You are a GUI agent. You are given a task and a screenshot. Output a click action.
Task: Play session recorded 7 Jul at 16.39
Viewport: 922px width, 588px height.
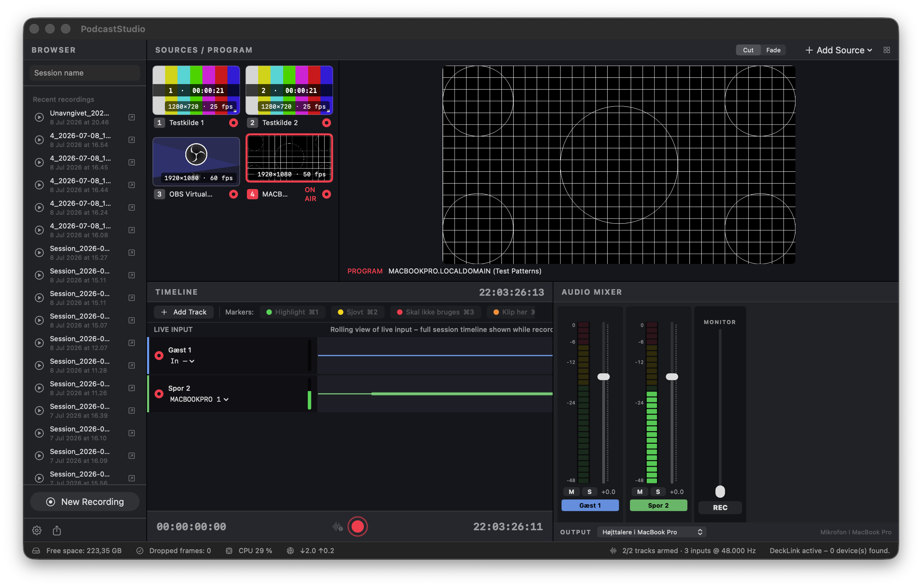coord(39,411)
